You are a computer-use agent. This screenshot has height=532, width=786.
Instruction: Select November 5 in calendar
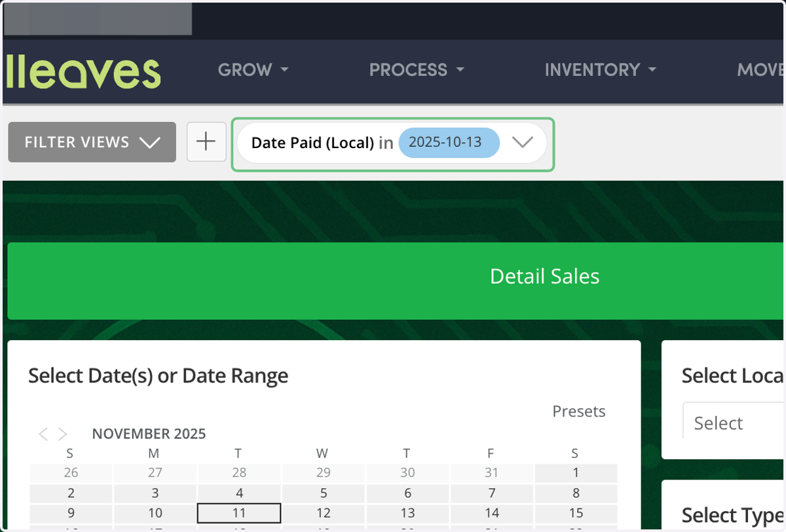[324, 493]
